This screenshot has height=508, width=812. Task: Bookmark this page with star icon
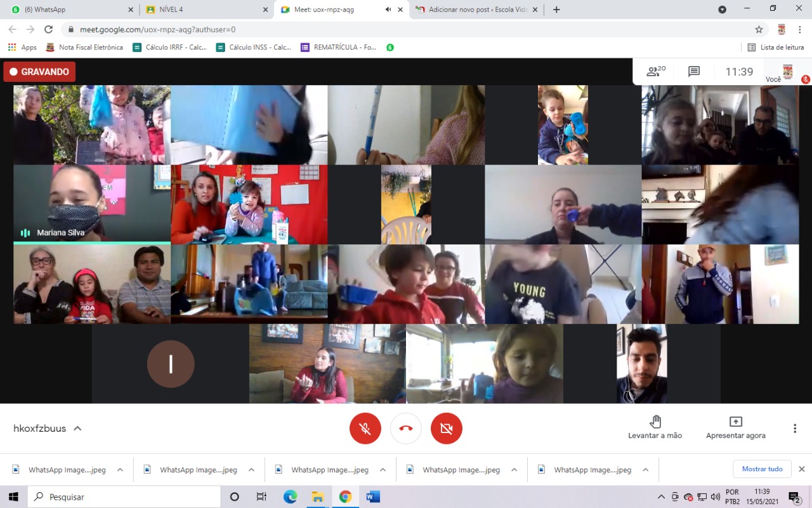[759, 29]
